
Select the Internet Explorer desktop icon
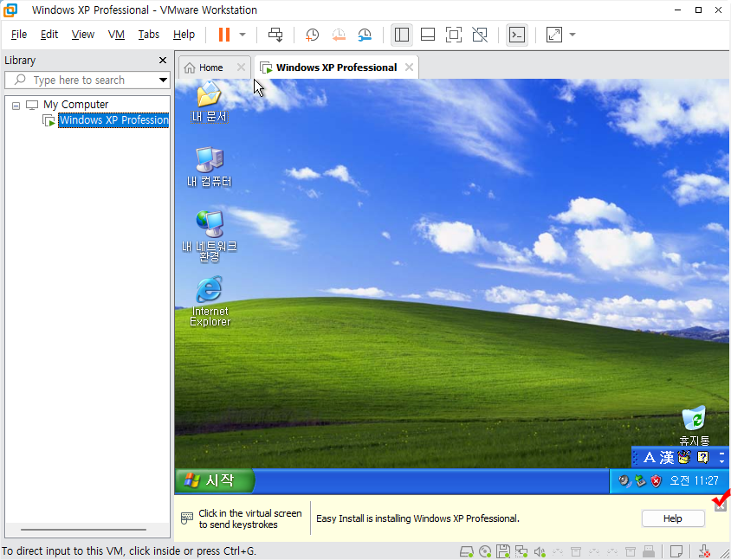210,301
